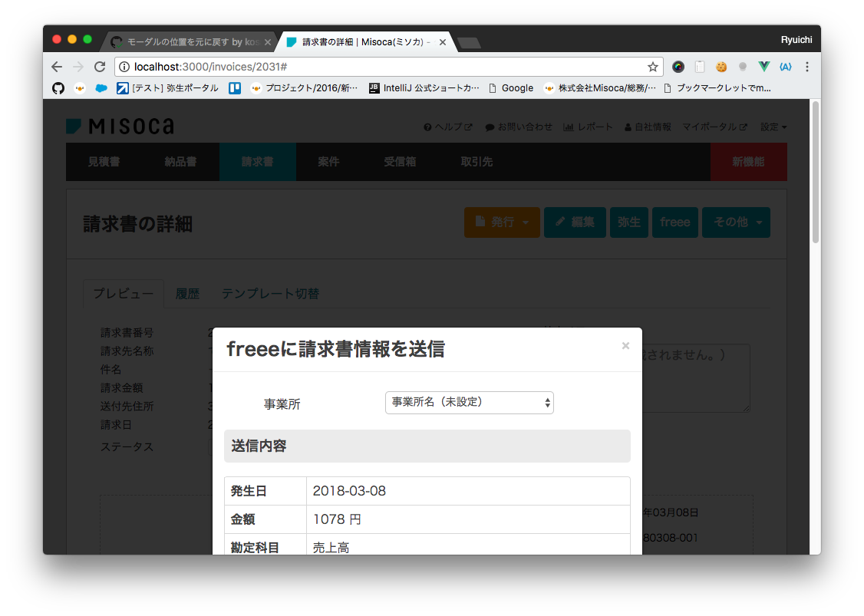Open the レポート report link

588,127
